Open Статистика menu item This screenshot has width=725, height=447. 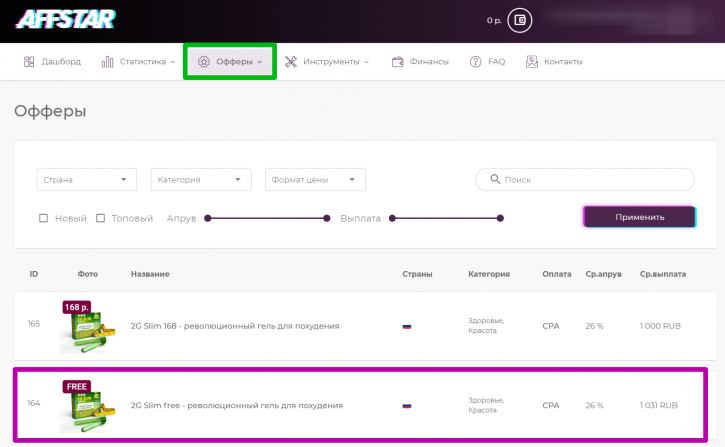138,61
